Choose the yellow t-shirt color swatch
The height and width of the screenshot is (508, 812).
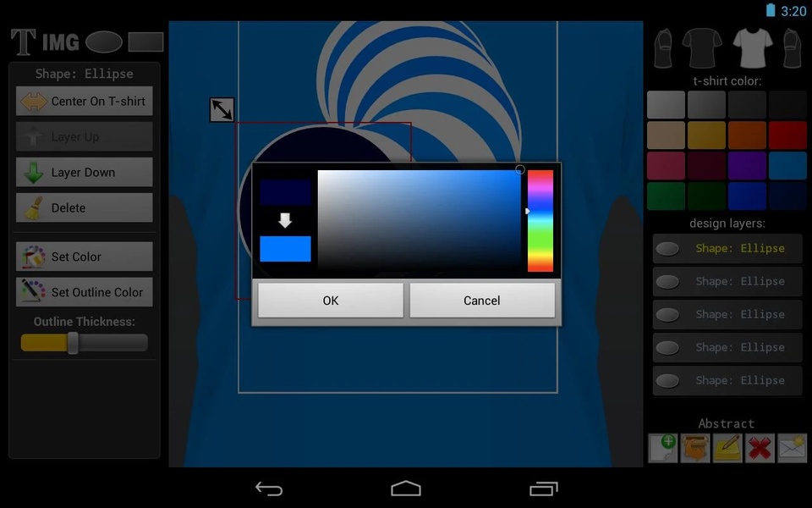tap(706, 135)
